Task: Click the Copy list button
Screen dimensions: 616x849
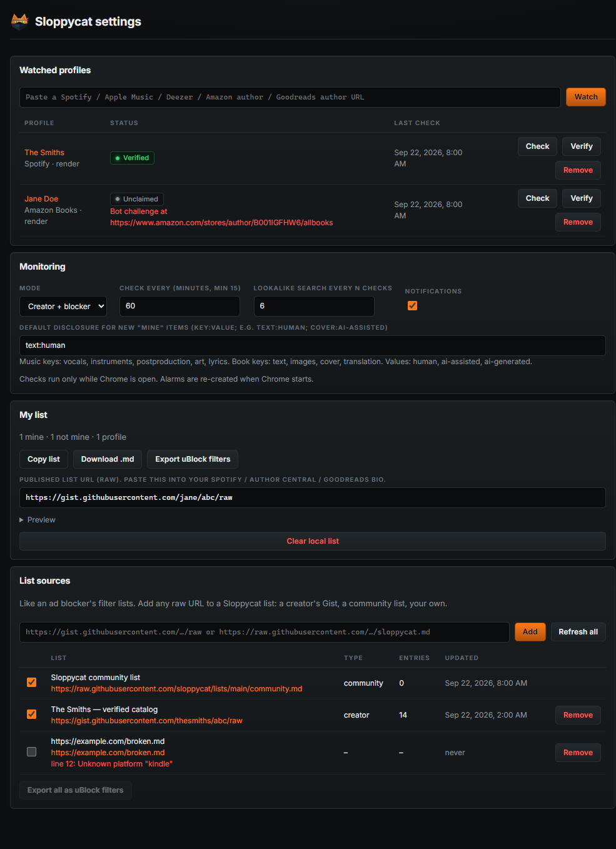Action: coord(44,459)
